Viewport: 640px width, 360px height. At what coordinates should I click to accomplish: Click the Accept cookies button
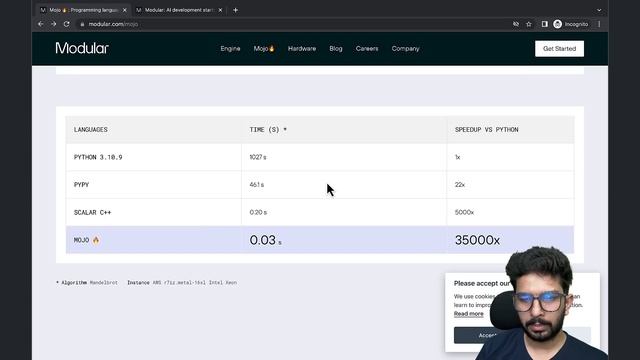click(487, 335)
